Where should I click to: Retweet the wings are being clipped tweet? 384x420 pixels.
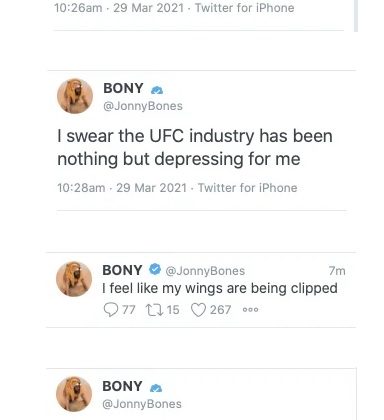154,310
